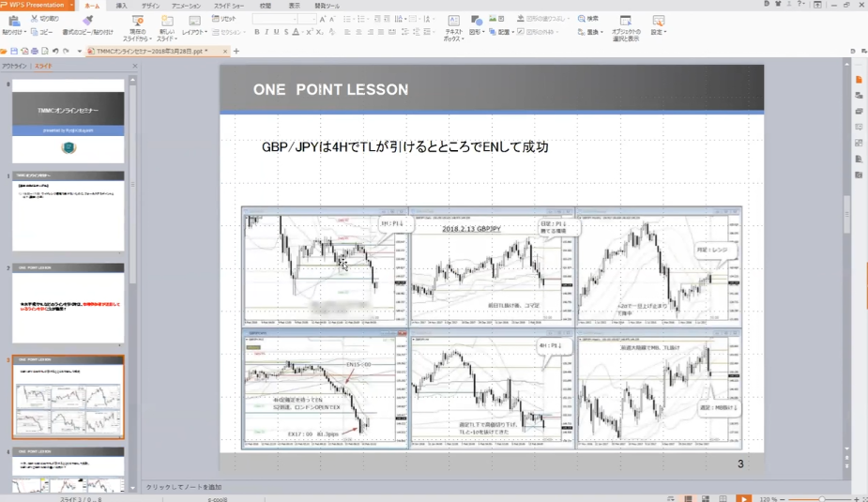Toggle bold formatting

(x=256, y=32)
